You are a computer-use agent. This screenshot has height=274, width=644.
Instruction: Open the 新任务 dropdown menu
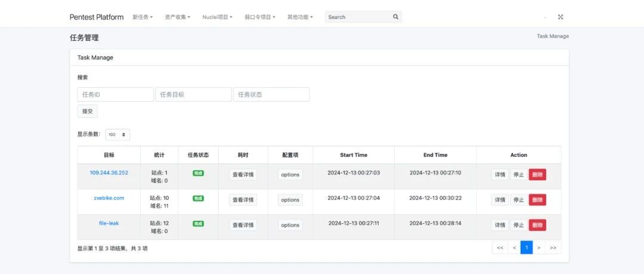pos(143,17)
